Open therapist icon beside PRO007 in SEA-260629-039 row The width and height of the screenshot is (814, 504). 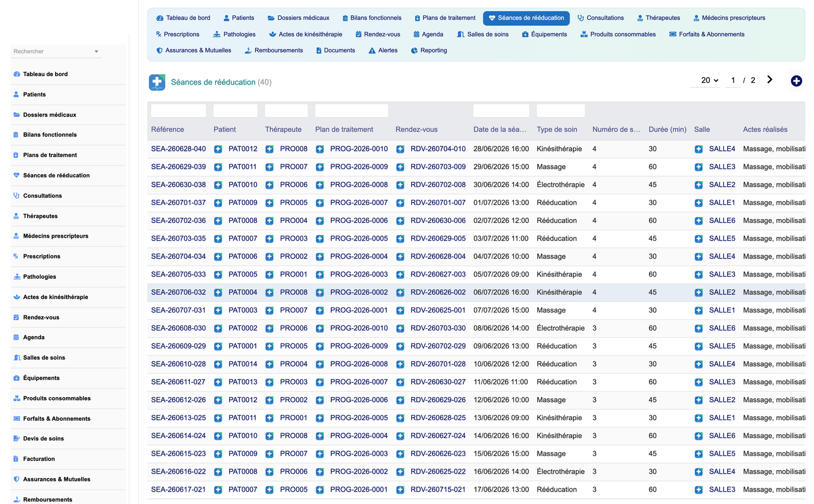pyautogui.click(x=269, y=167)
